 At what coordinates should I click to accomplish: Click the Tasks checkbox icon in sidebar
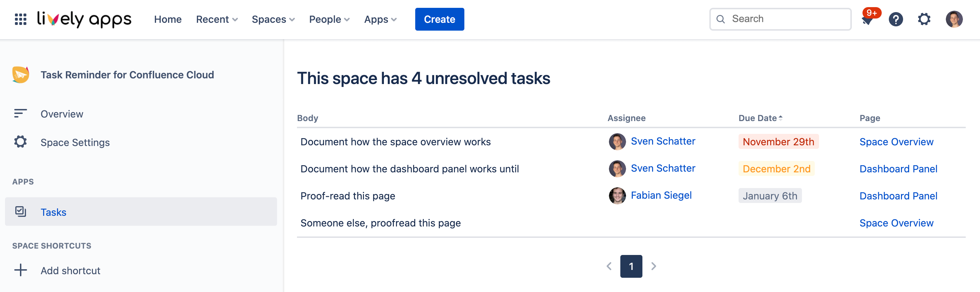point(21,212)
